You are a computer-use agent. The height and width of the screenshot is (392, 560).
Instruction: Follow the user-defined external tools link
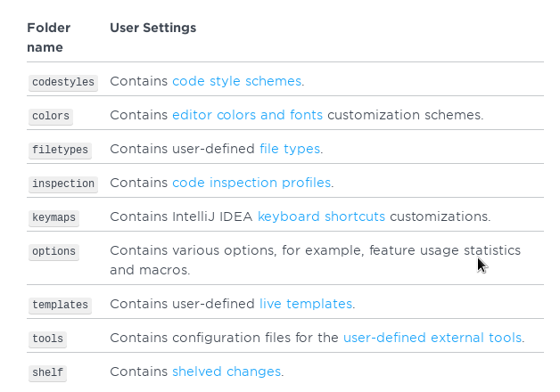pos(432,338)
